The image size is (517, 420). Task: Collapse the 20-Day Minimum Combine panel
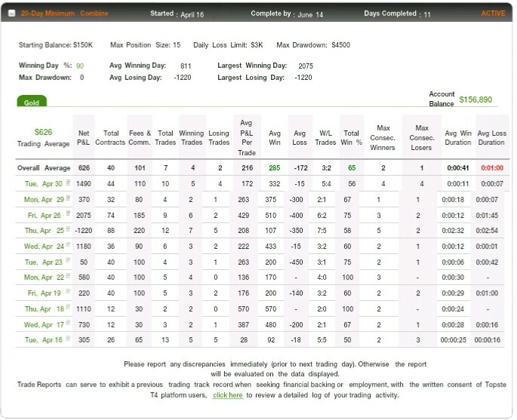click(11, 14)
